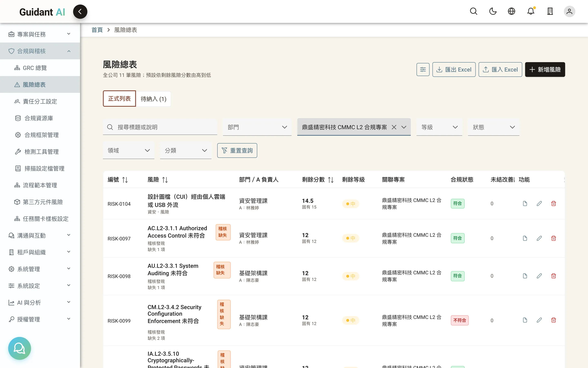
Task: Open 責任分工設定 in the sidebar
Action: click(40, 101)
